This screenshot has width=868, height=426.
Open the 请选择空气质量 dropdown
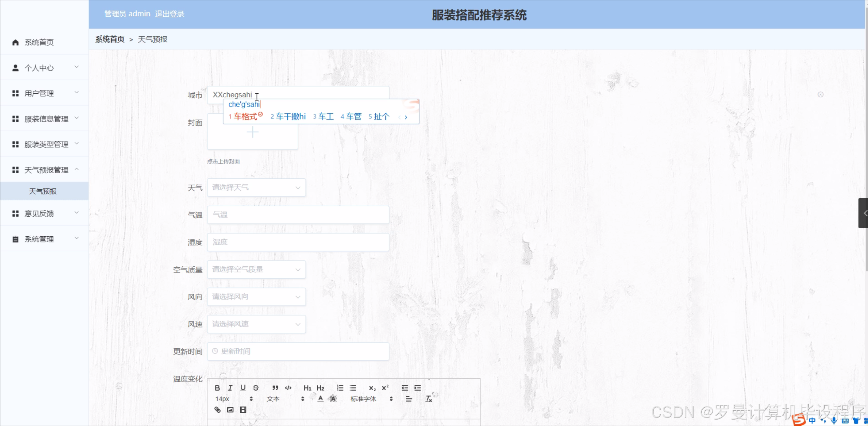point(256,270)
